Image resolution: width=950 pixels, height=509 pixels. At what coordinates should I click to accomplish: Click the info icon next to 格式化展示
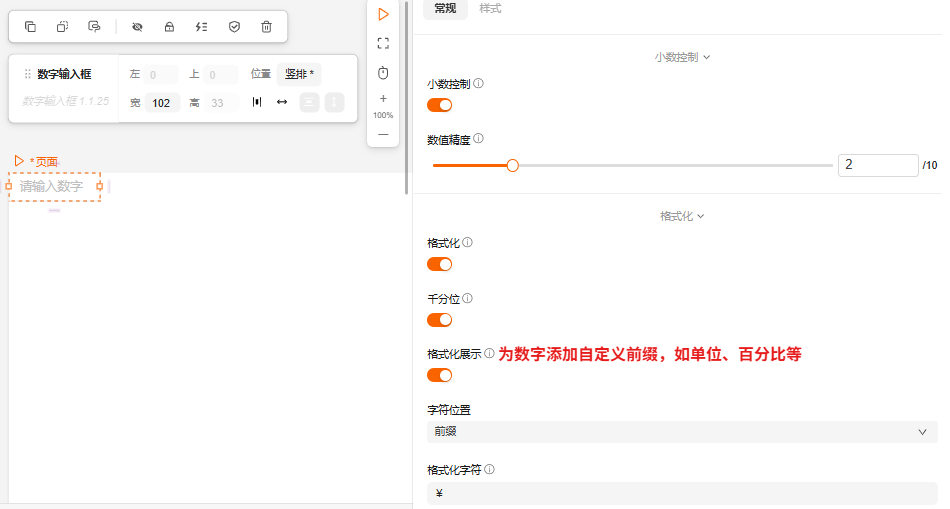click(x=490, y=353)
